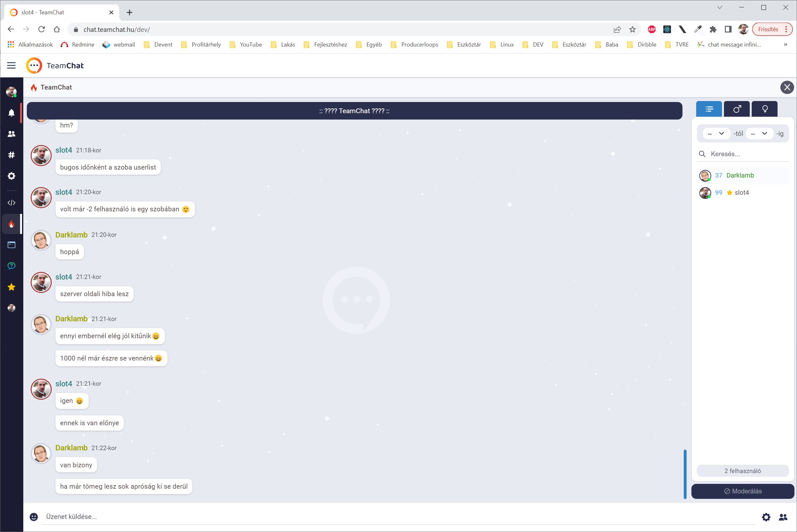Viewport: 797px width, 532px height.
Task: Open the hamburger main menu
Action: pos(11,65)
